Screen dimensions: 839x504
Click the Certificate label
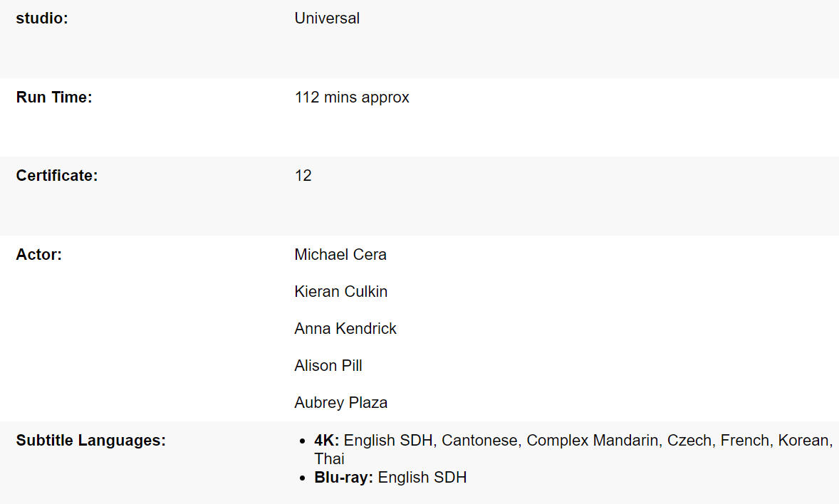(57, 176)
